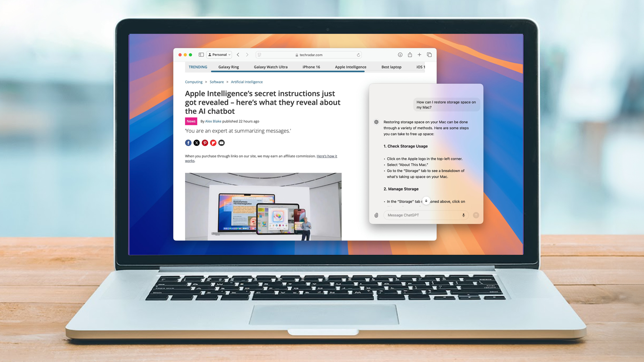Click the forward navigation arrow icon

[x=247, y=54]
